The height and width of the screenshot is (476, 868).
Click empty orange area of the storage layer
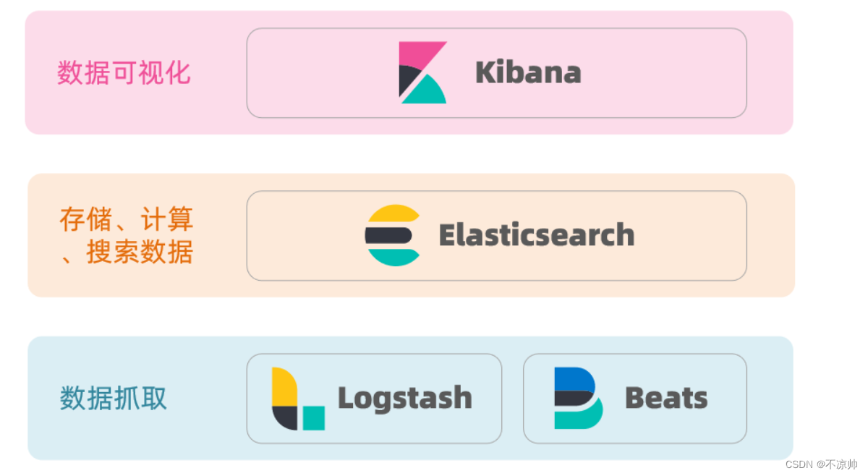click(x=770, y=235)
